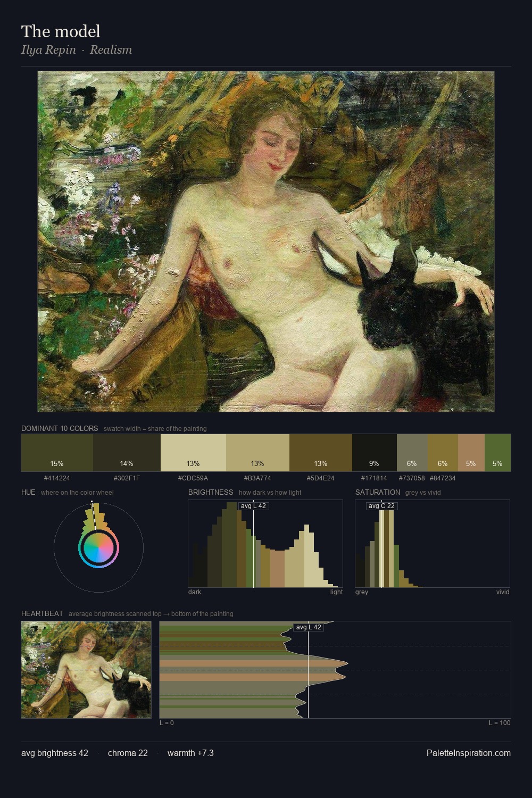The image size is (532, 798).
Task: Pick the 13% swatch #CDC59A
Action: 193,453
